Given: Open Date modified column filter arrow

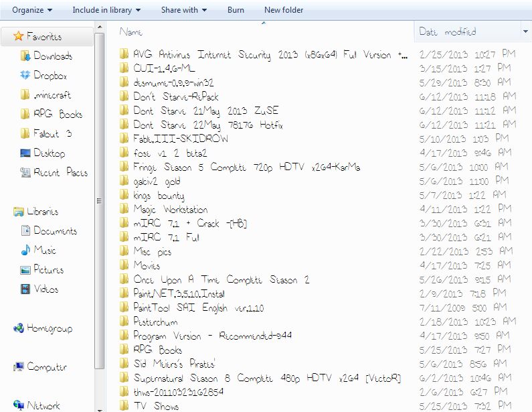Looking at the screenshot, I should (525, 31).
